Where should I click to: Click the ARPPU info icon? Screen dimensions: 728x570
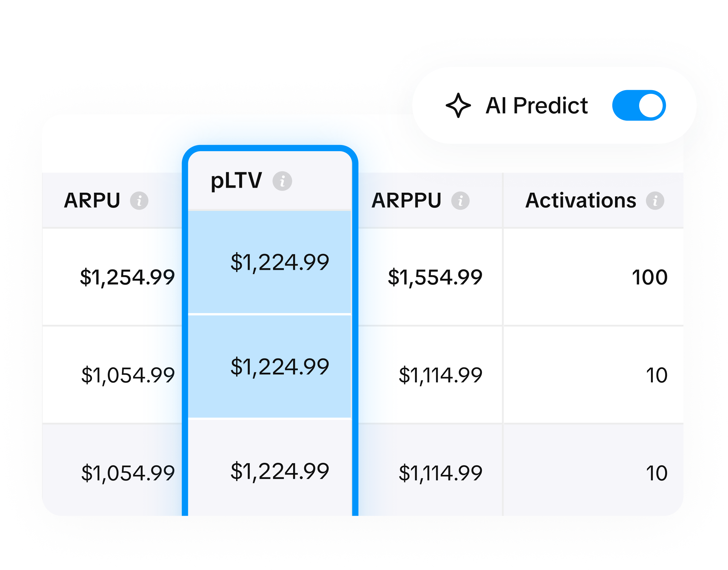[461, 201]
